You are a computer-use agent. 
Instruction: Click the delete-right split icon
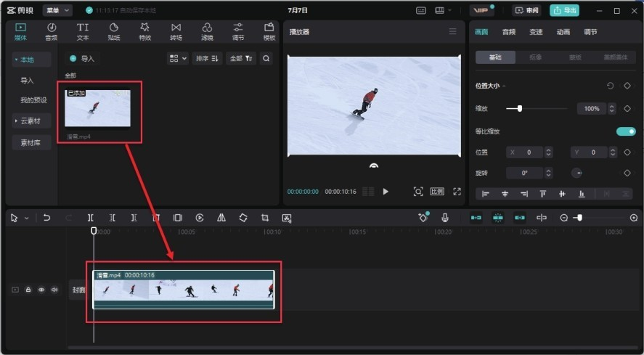pyautogui.click(x=134, y=218)
